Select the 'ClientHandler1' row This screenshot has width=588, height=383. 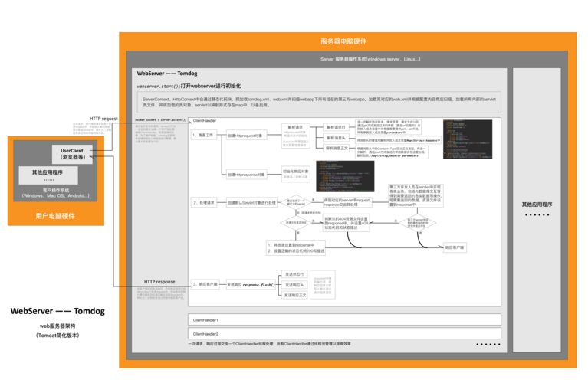[x=344, y=319]
